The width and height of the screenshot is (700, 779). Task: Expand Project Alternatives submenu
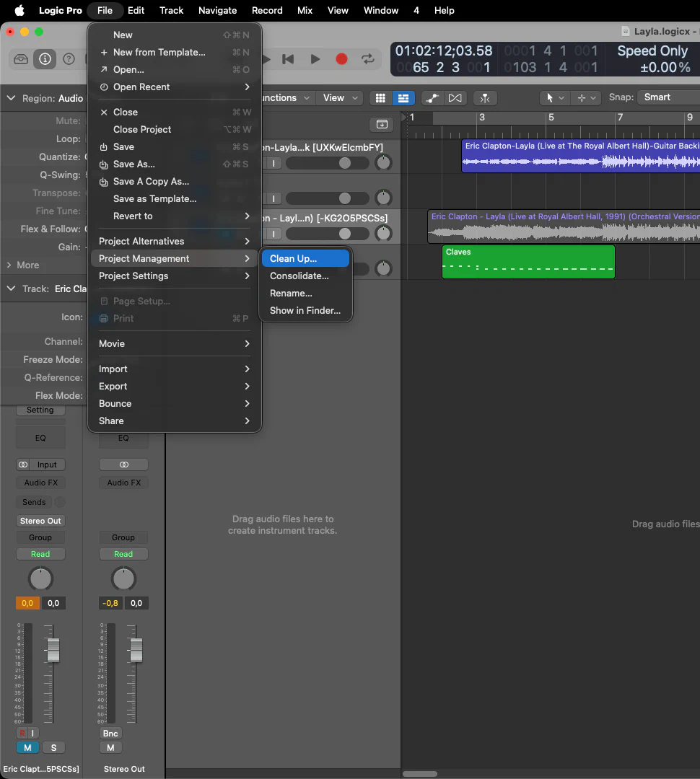174,241
